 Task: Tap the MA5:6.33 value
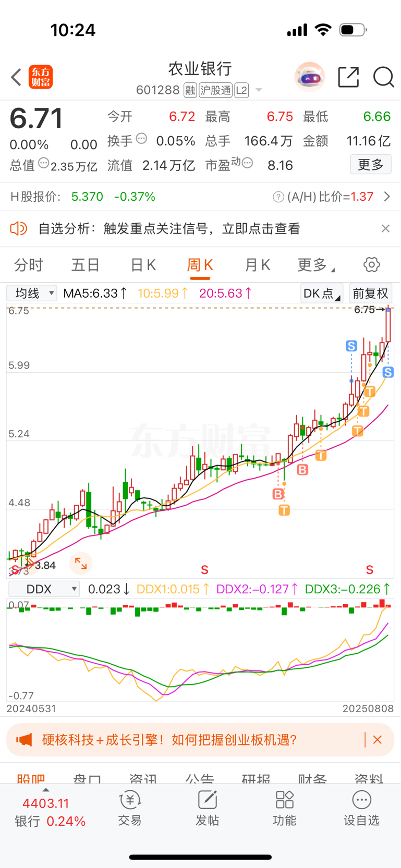(x=95, y=293)
